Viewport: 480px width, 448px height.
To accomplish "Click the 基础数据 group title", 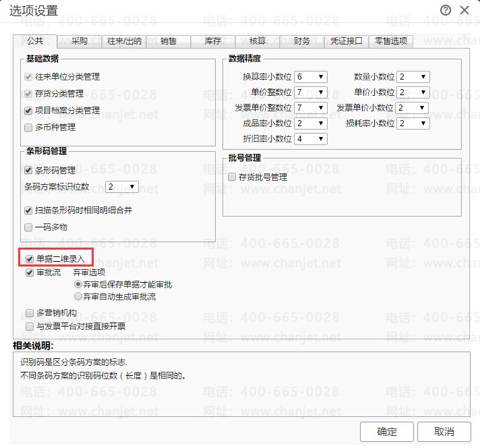I will 42,59.
